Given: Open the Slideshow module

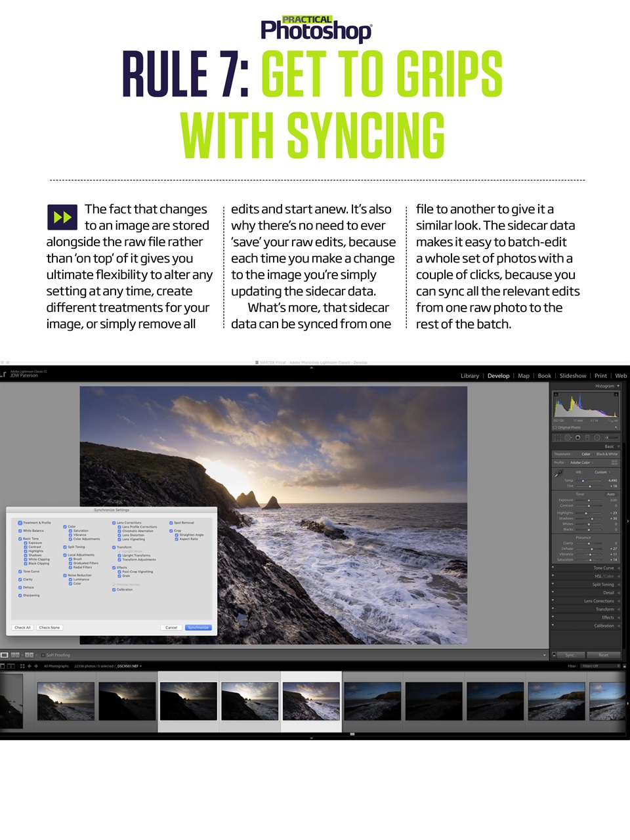Looking at the screenshot, I should click(x=572, y=375).
